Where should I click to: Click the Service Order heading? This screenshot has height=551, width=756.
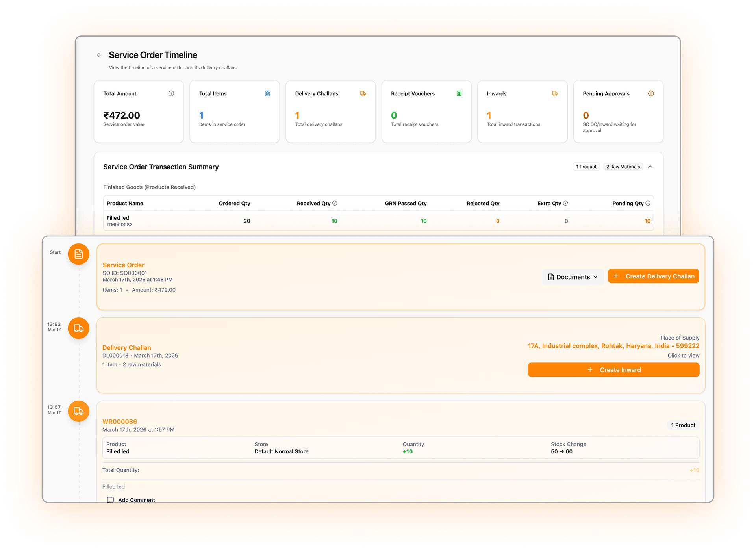pyautogui.click(x=123, y=265)
